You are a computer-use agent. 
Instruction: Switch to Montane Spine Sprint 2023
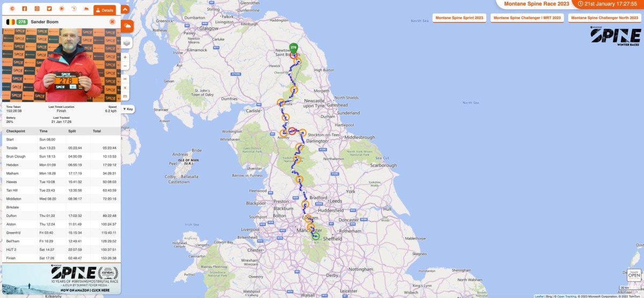tap(459, 18)
